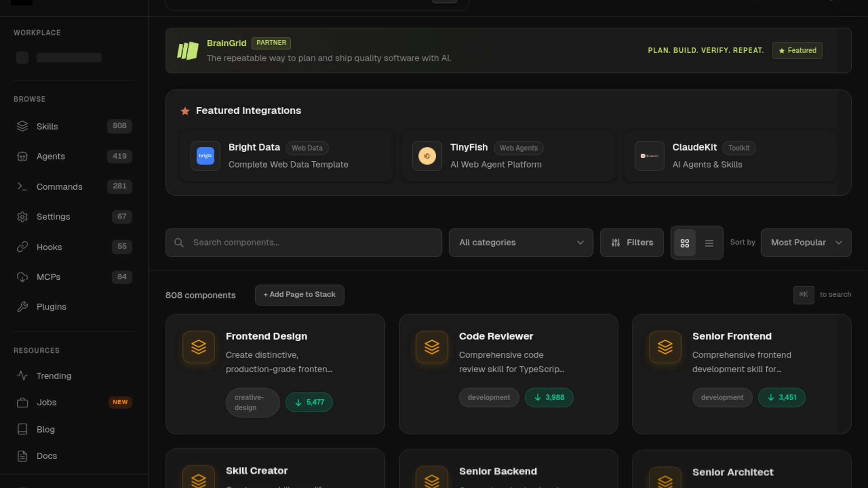Switch to grid view layout
The width and height of the screenshot is (868, 488).
pos(684,243)
